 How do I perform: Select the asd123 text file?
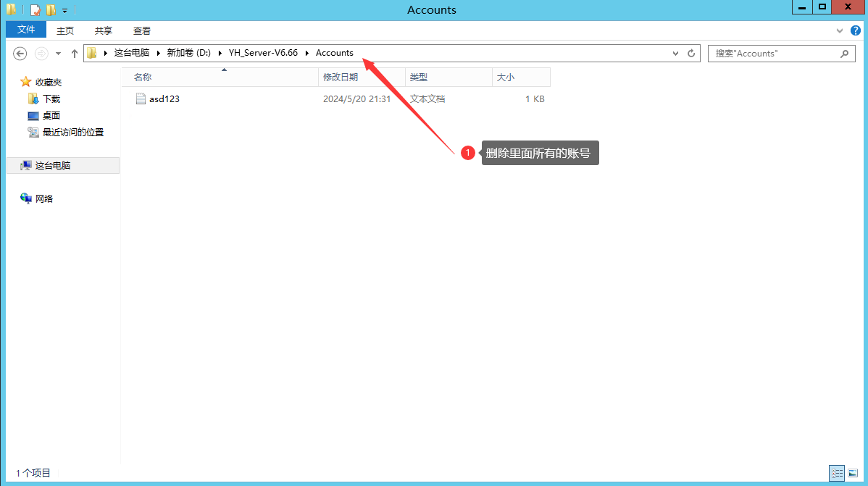coord(164,99)
